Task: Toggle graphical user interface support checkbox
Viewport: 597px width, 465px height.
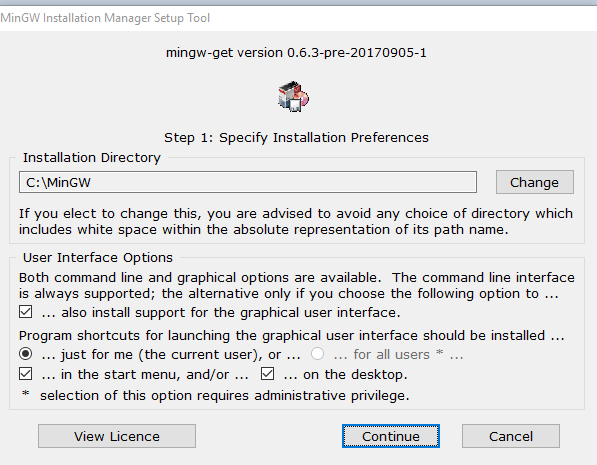Action: [x=26, y=312]
